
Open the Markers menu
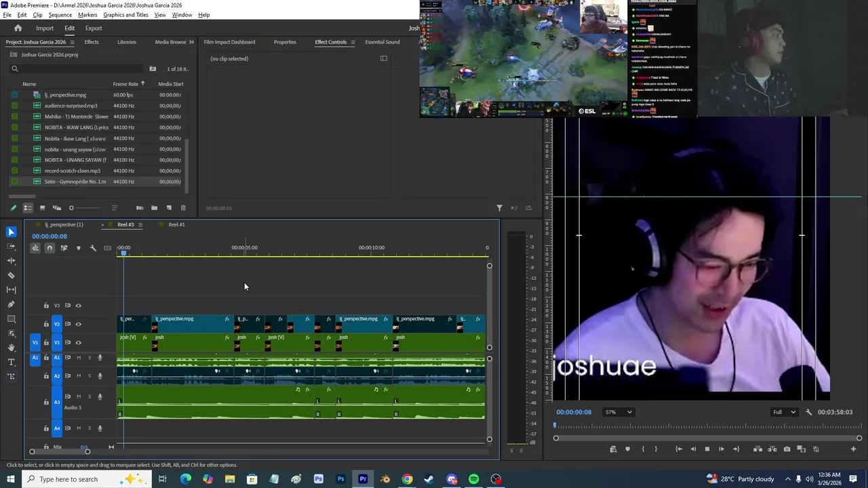tap(87, 15)
